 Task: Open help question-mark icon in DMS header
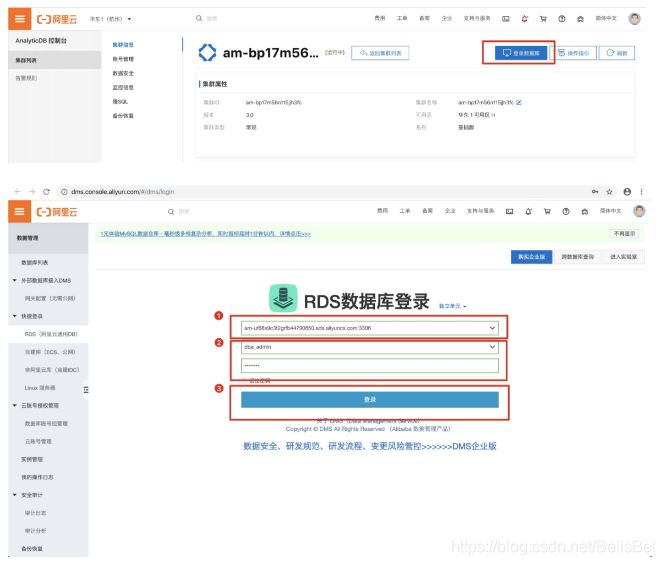point(566,211)
